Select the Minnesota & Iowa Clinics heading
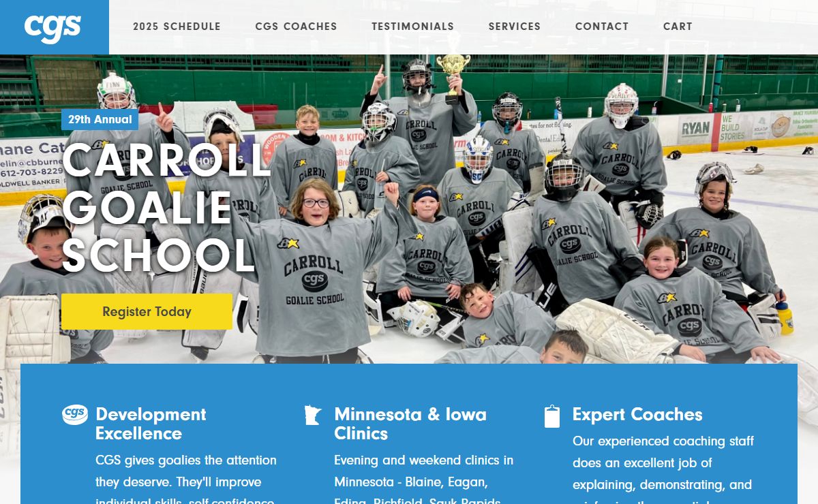The image size is (818, 504). [410, 424]
